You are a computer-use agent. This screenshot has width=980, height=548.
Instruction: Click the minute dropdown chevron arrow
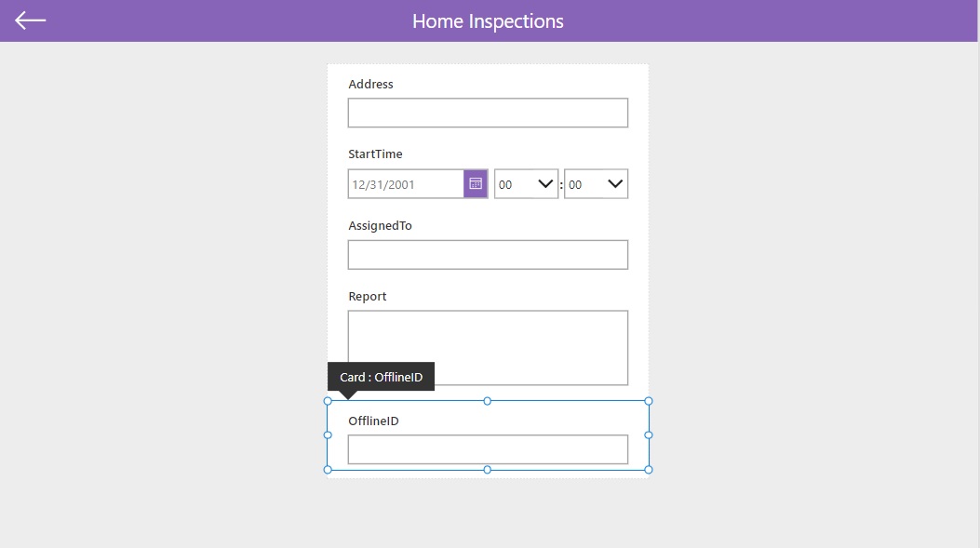coord(615,183)
